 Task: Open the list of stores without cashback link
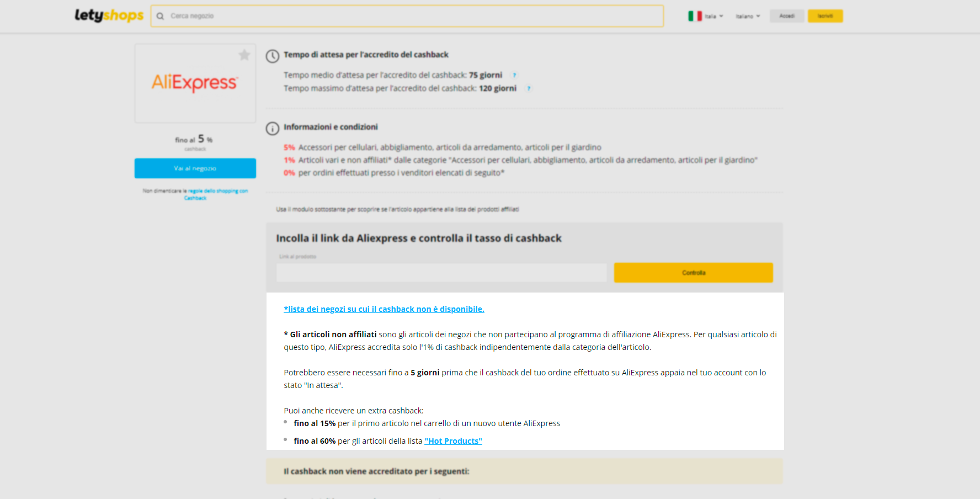384,309
